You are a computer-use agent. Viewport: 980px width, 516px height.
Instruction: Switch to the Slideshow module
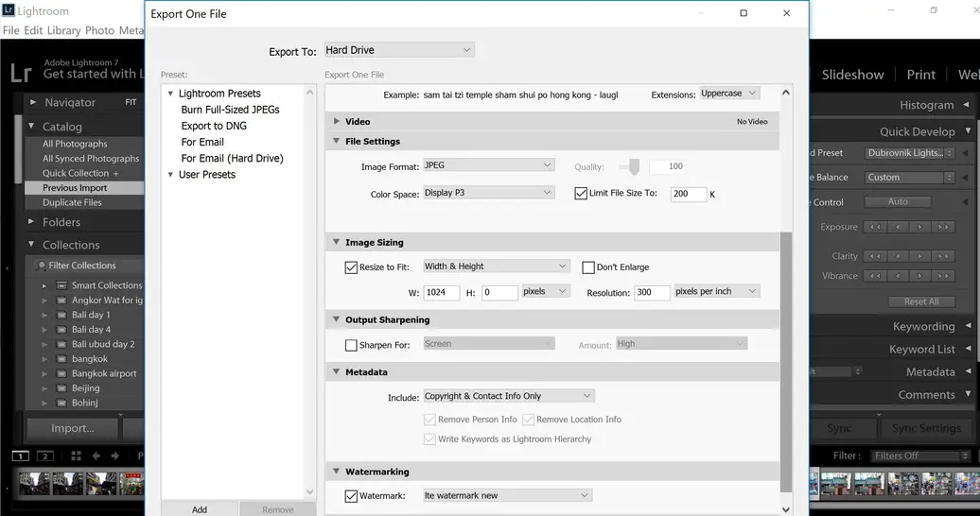pyautogui.click(x=852, y=75)
